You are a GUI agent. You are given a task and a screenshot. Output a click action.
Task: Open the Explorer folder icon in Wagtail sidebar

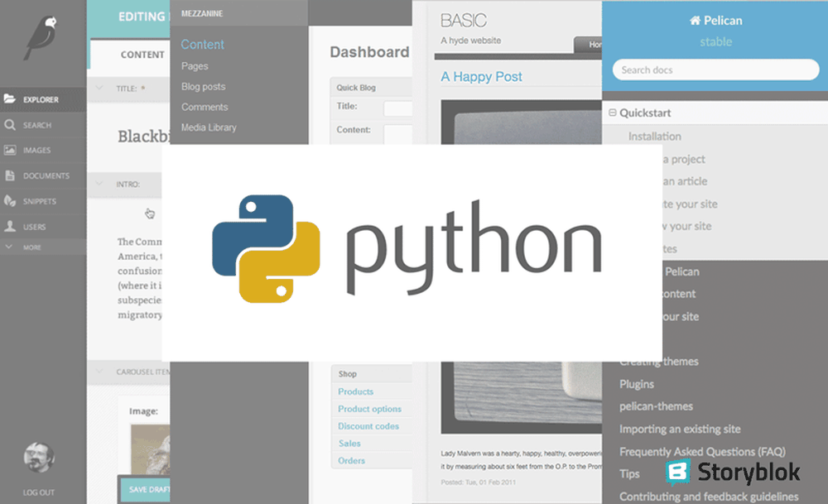click(x=10, y=98)
